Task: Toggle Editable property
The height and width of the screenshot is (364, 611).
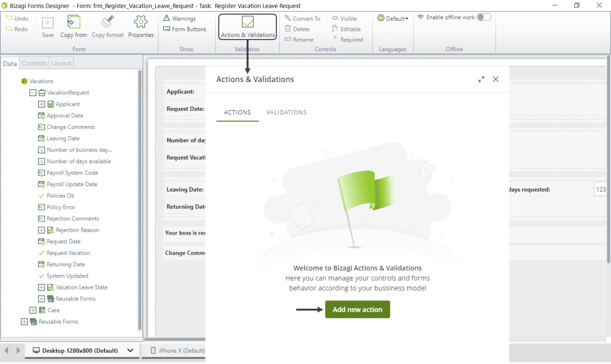Action: [x=346, y=29]
